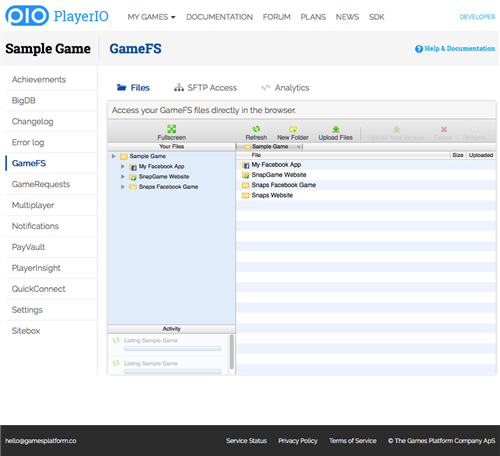The image size is (500, 456).
Task: Click the red Delete icon
Action: (x=444, y=129)
